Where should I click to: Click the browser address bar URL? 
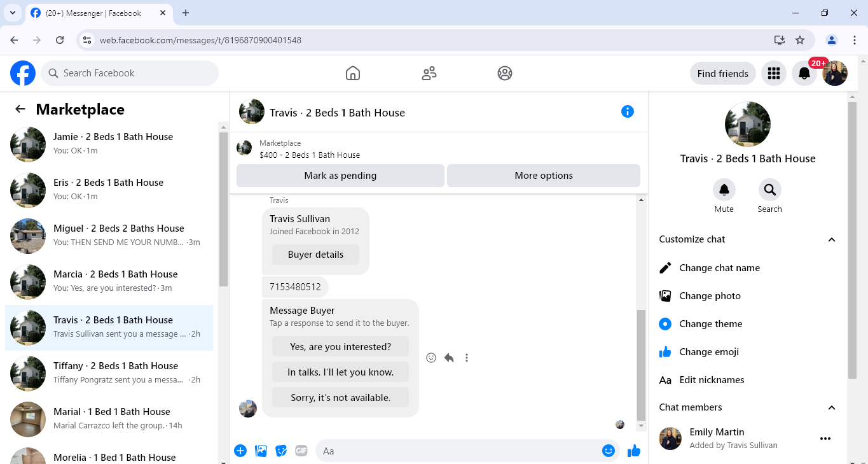200,40
